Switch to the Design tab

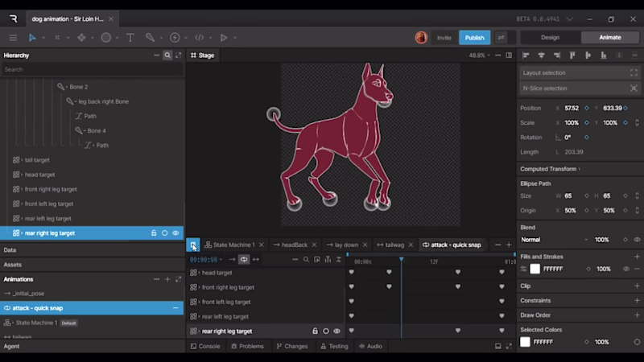[550, 37]
